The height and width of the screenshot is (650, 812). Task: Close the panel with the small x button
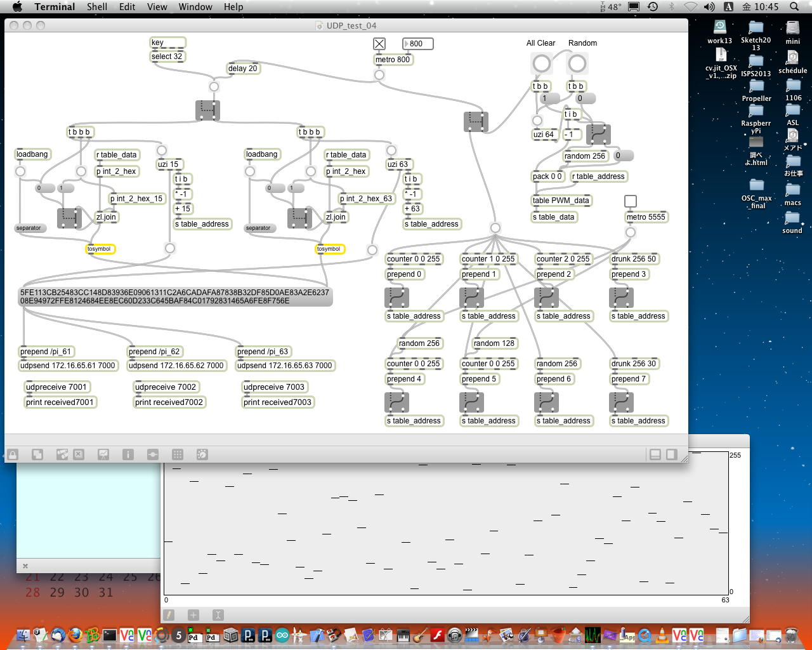(x=25, y=566)
